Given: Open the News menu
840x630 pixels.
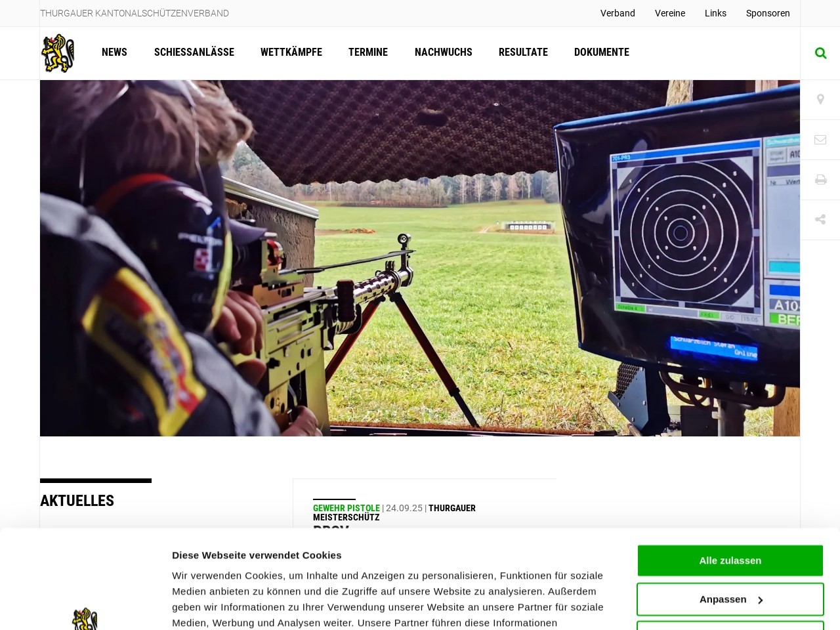Looking at the screenshot, I should pyautogui.click(x=114, y=52).
